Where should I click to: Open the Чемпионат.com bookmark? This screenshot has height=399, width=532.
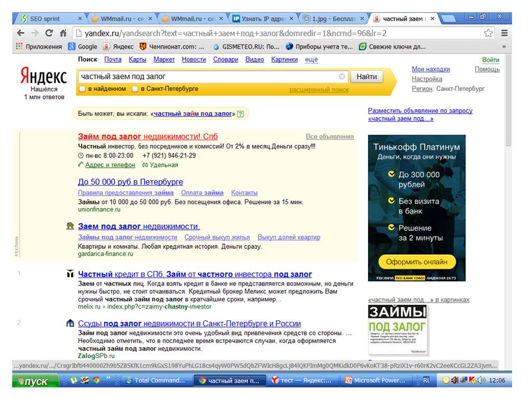(x=172, y=47)
